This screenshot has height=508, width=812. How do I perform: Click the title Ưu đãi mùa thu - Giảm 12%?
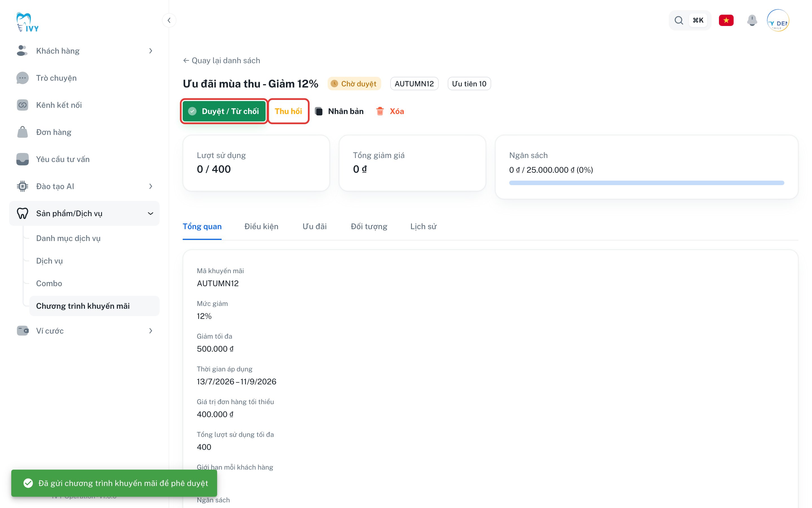pos(250,84)
